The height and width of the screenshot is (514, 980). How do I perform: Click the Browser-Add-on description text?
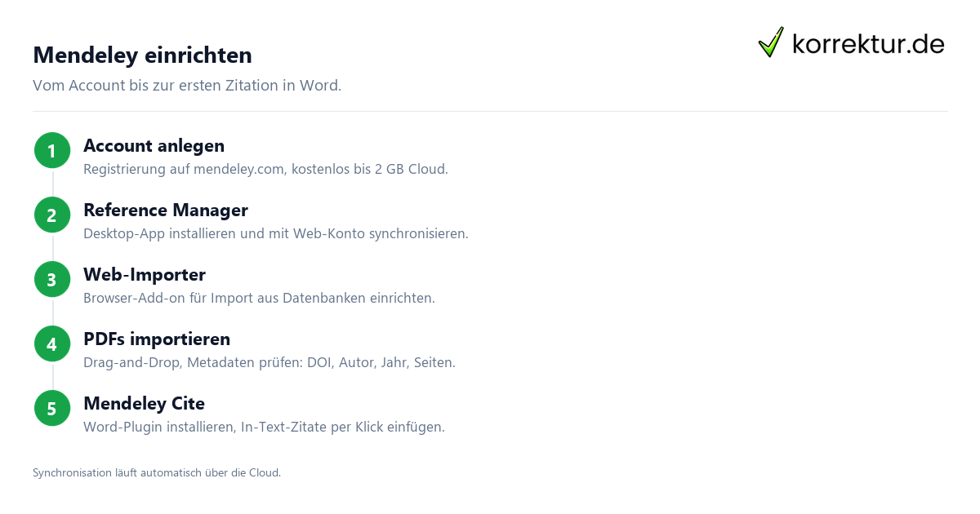(x=259, y=298)
